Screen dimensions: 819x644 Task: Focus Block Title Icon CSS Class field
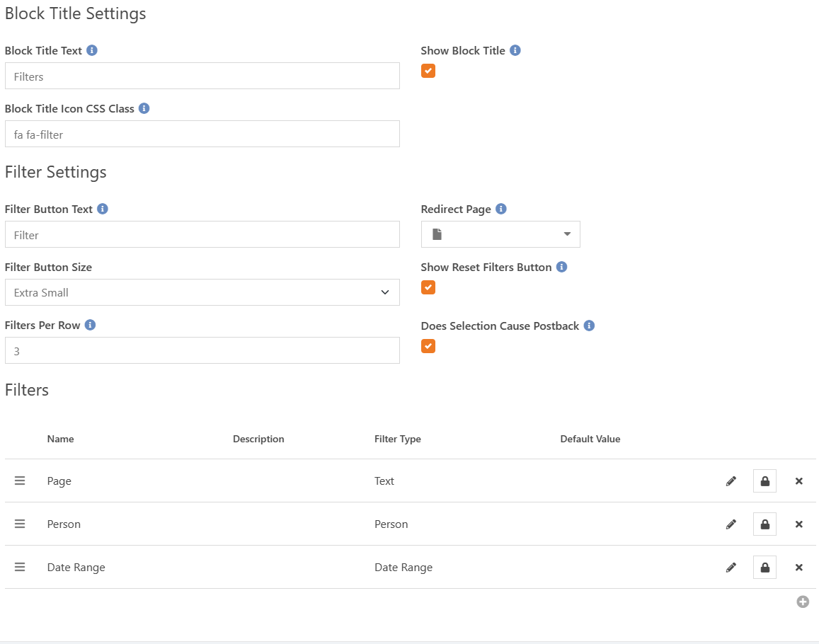coord(202,134)
